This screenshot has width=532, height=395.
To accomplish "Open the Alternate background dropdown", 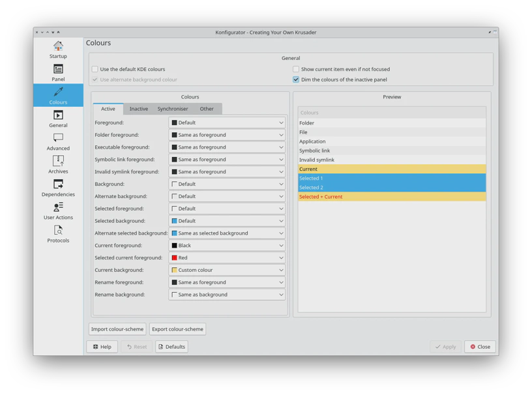I will [x=227, y=196].
